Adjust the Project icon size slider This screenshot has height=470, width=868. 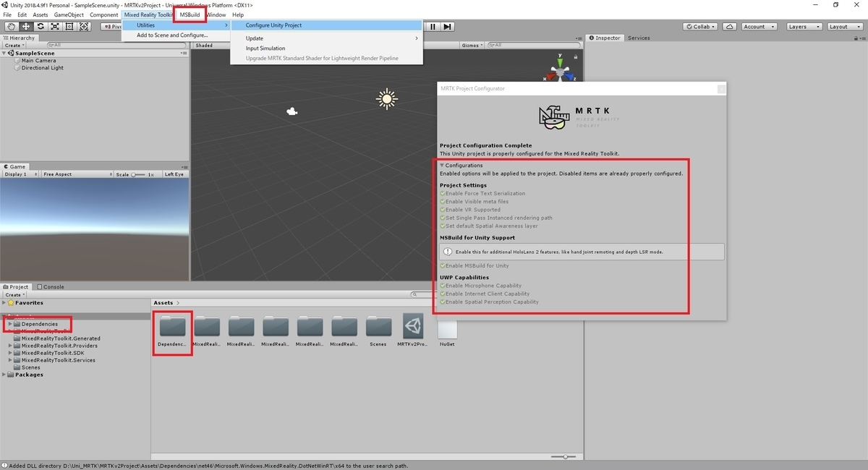pyautogui.click(x=565, y=457)
